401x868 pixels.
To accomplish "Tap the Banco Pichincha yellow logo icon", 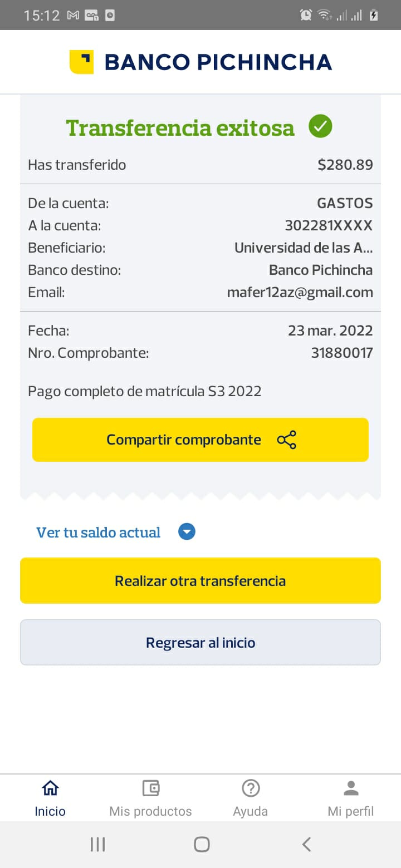I will coord(81,62).
